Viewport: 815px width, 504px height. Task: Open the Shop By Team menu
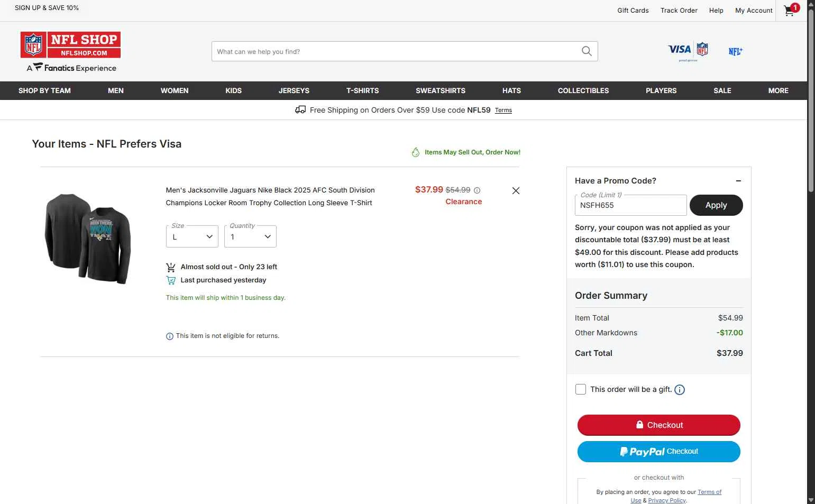click(44, 90)
